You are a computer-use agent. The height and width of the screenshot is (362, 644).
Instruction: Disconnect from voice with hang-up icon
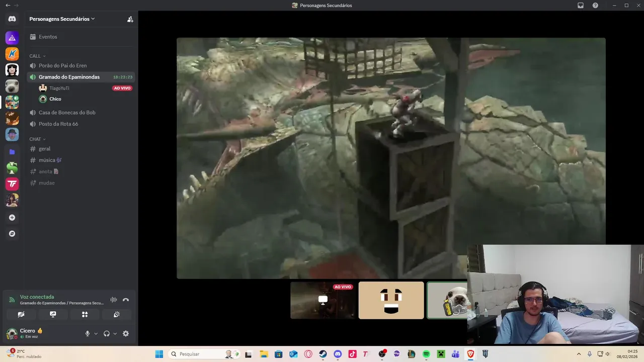click(x=126, y=300)
